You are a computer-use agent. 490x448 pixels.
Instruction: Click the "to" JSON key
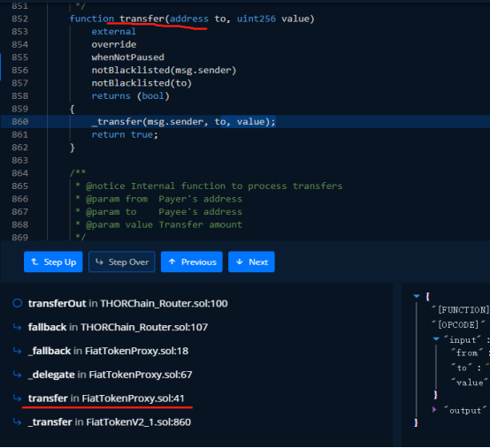(462, 368)
